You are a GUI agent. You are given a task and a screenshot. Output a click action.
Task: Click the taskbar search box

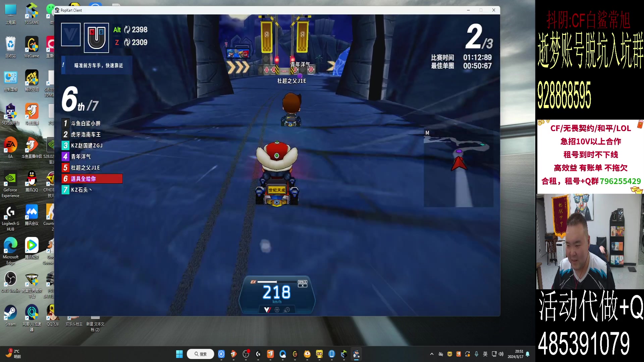(x=200, y=354)
